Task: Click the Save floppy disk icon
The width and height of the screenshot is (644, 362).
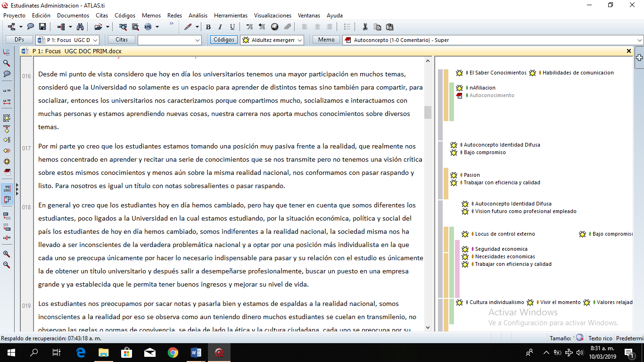Action: [x=42, y=27]
